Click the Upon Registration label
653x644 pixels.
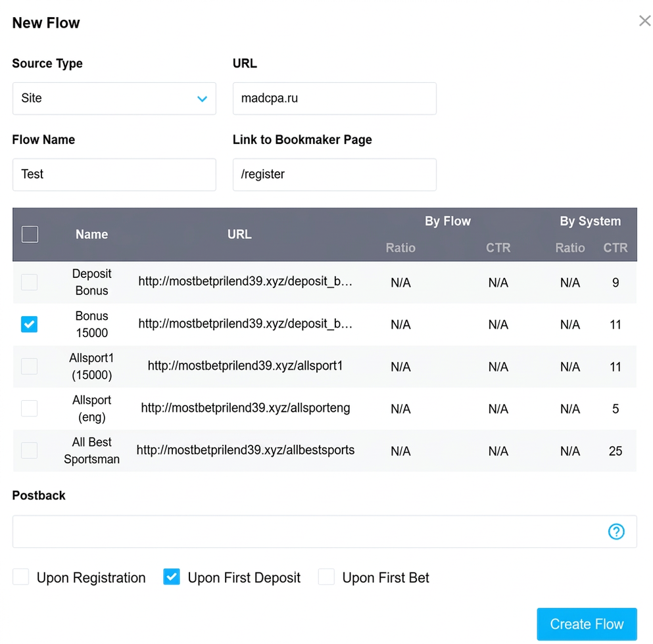pyautogui.click(x=91, y=578)
